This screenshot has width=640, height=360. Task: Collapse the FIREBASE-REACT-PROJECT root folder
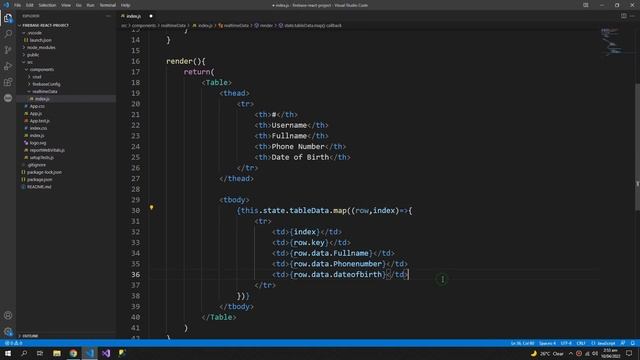[x=45, y=25]
